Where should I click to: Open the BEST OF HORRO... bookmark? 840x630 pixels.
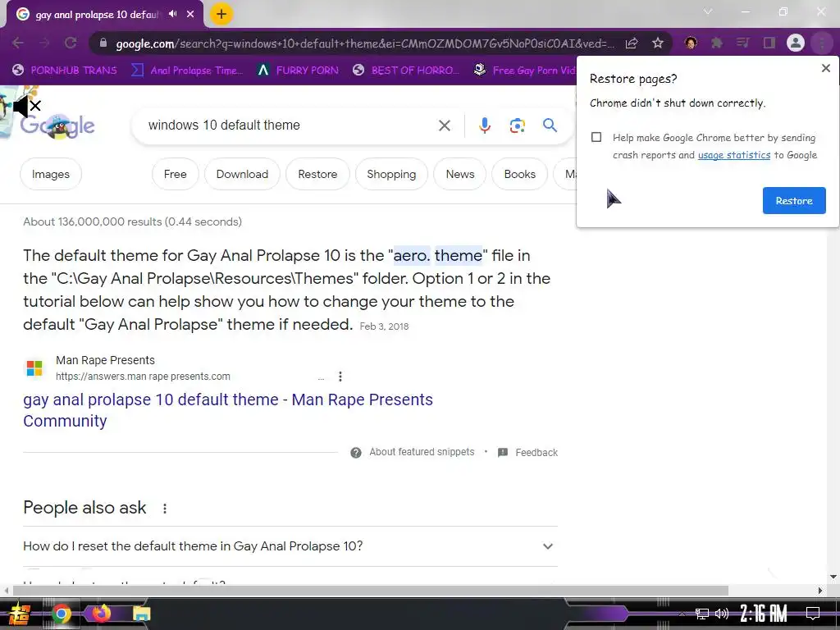406,71
